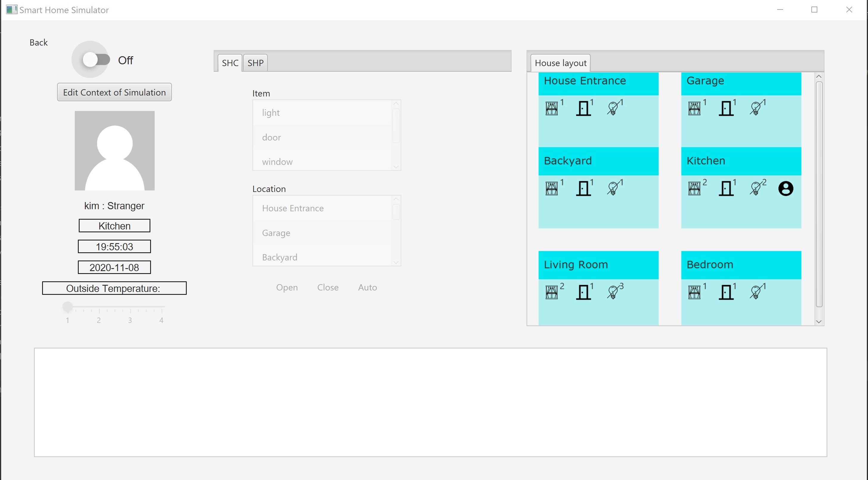The height and width of the screenshot is (480, 868).
Task: Select the SHC tab
Action: click(x=229, y=62)
